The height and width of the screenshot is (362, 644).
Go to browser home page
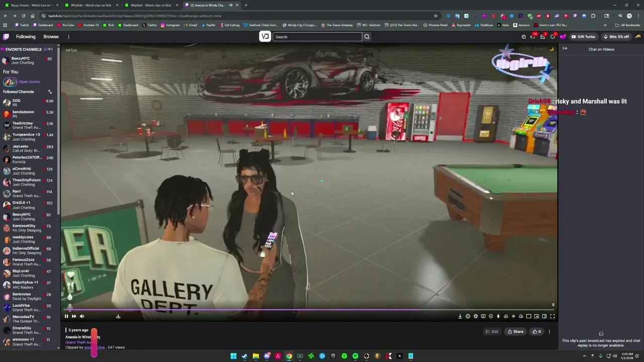[33, 16]
